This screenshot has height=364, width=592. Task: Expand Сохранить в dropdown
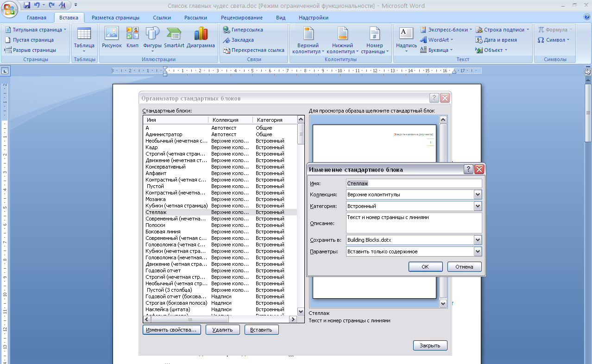[x=478, y=240]
